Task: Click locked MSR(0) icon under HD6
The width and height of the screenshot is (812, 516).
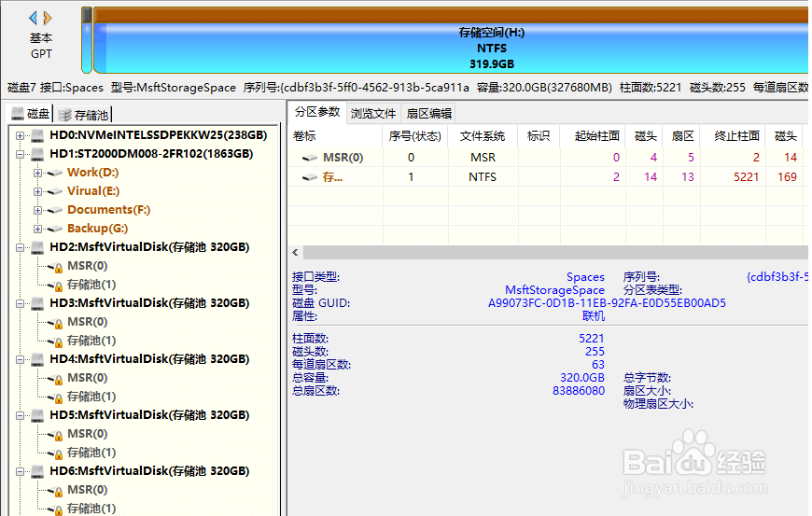Action: tap(55, 490)
